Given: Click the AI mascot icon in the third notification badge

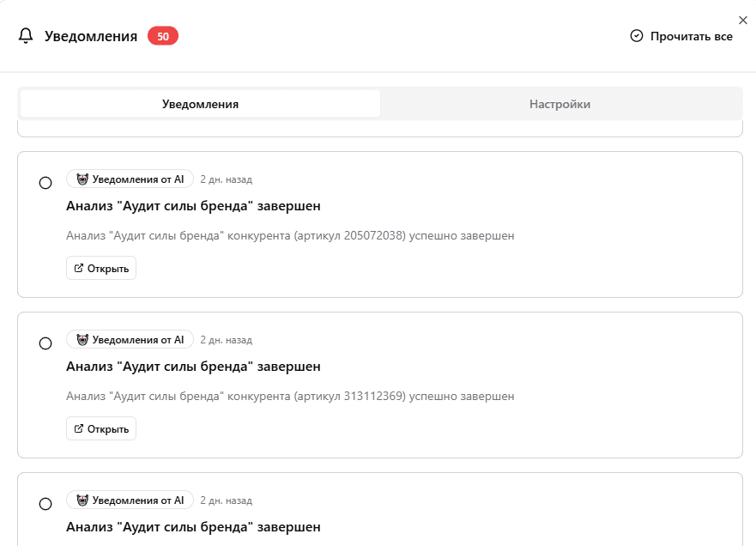Looking at the screenshot, I should coord(82,500).
